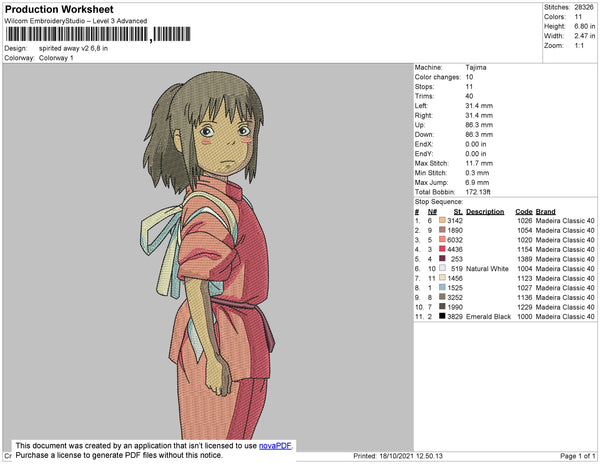This screenshot has width=600, height=464.
Task: Select color swatch for stop 7 code 1123
Action: [x=442, y=278]
